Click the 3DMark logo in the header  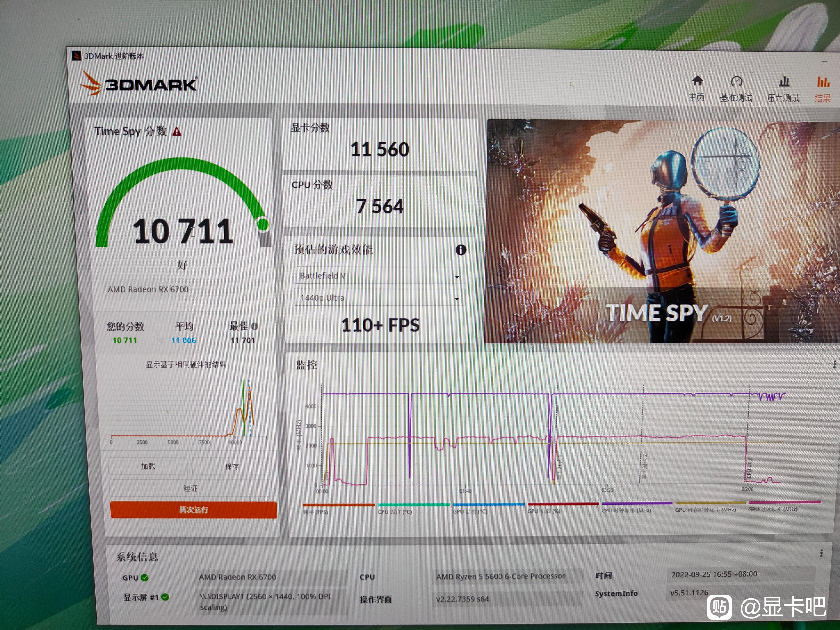(139, 83)
